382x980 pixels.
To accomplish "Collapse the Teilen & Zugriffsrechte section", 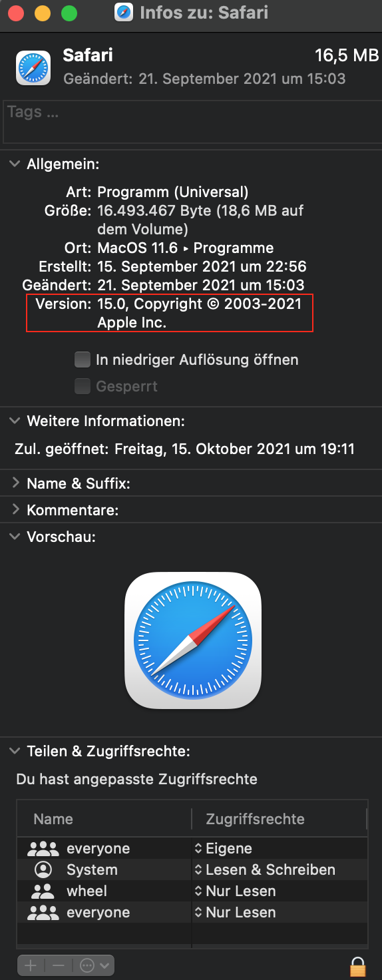I will [15, 752].
